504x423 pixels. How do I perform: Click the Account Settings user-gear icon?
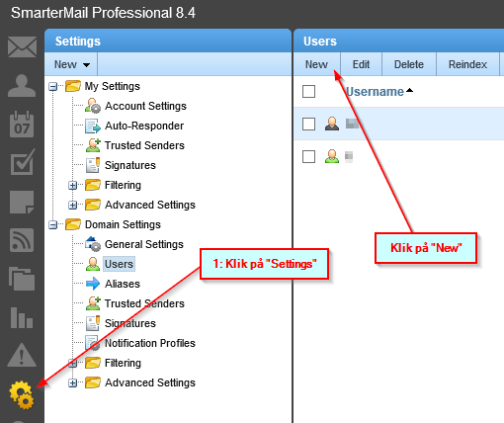(x=93, y=106)
